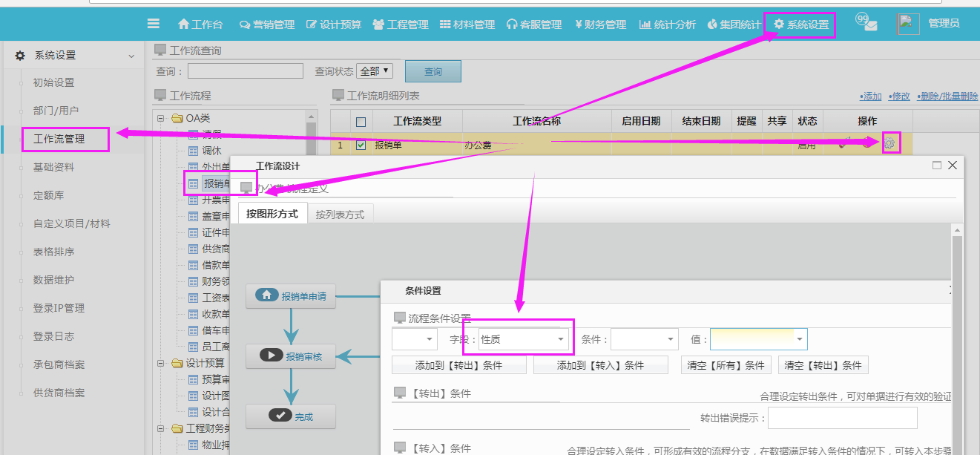Collapse the OA类 tree folder

tap(162, 118)
